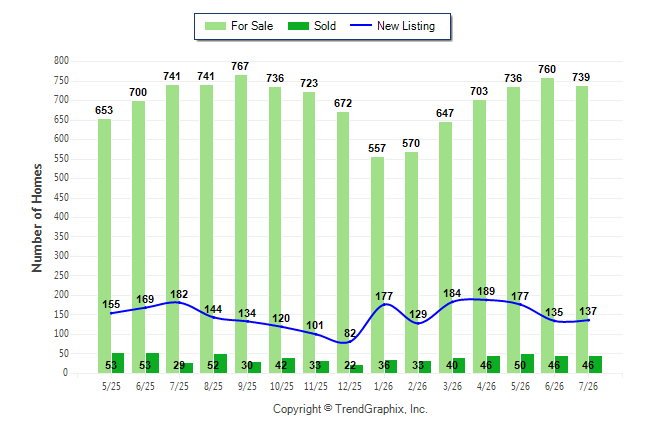Select the 7/26 x-axis label
This screenshot has height=434, width=646.
click(x=588, y=386)
